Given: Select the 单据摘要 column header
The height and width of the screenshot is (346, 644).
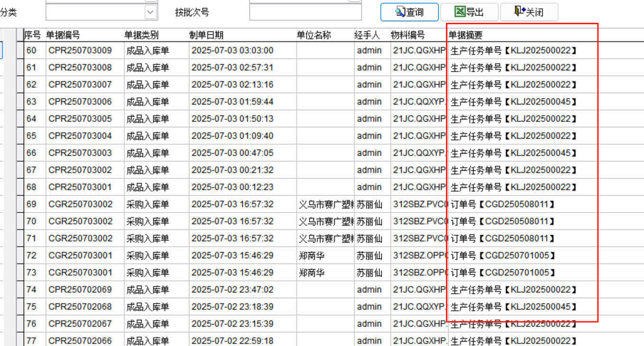Looking at the screenshot, I should click(466, 35).
